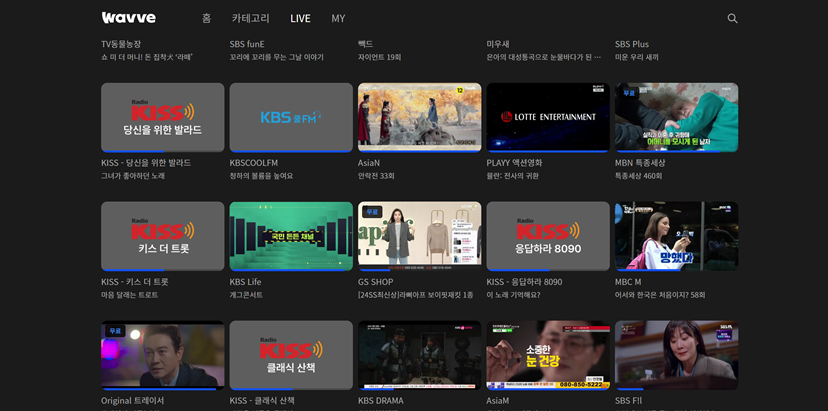
Task: Click 무료 badge on Original 트레이서
Action: 115,331
